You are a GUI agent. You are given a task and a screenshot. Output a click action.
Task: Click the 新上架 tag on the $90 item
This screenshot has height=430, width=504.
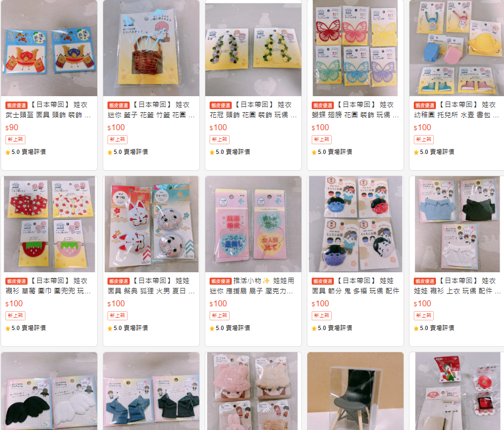[15, 139]
